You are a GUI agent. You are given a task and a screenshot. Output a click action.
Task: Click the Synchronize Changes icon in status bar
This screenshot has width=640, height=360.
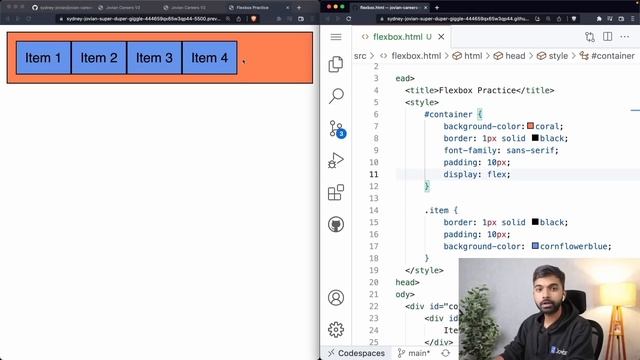446,353
